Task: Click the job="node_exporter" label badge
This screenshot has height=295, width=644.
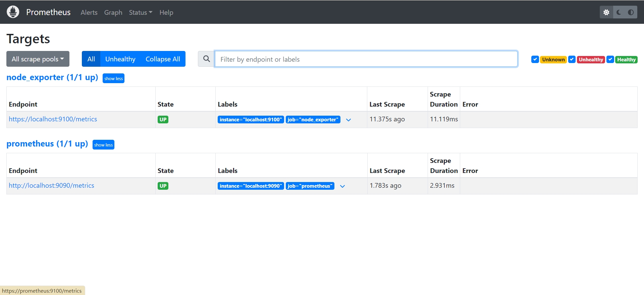Action: [313, 120]
